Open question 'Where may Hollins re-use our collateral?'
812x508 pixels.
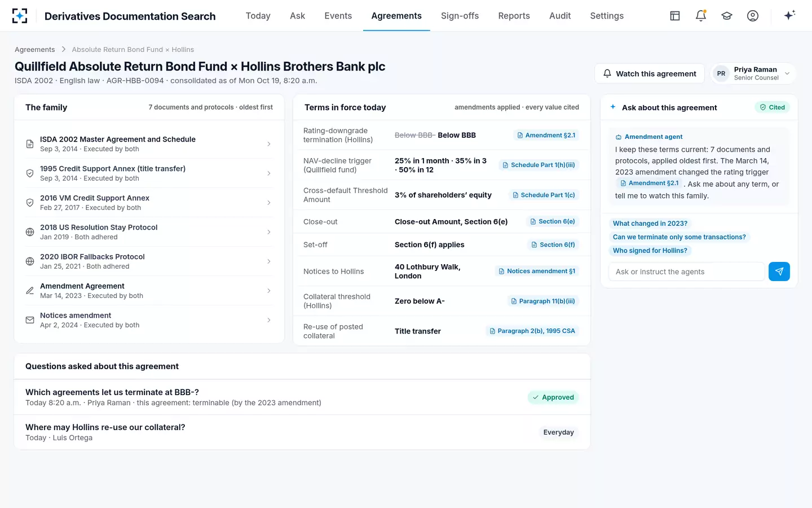302,432
